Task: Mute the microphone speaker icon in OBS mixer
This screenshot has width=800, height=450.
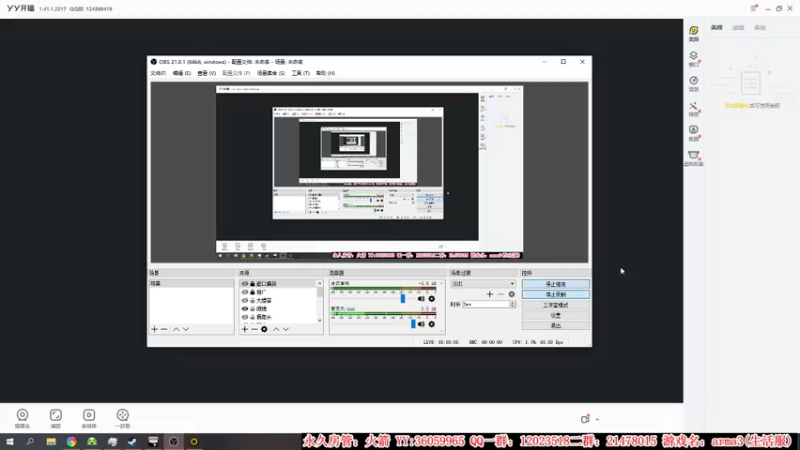Action: coord(421,323)
